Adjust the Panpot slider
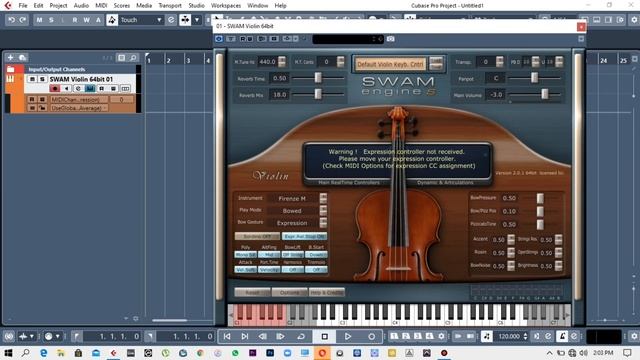640x360 pixels. [x=534, y=78]
